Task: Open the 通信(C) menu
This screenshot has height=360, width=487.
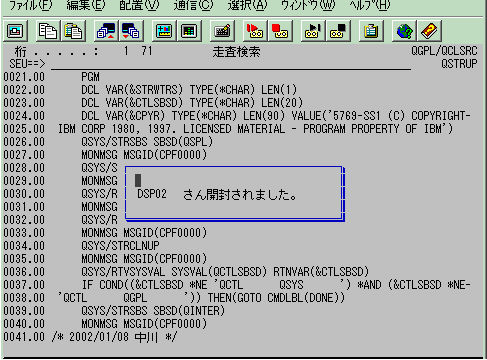Action: [x=193, y=5]
